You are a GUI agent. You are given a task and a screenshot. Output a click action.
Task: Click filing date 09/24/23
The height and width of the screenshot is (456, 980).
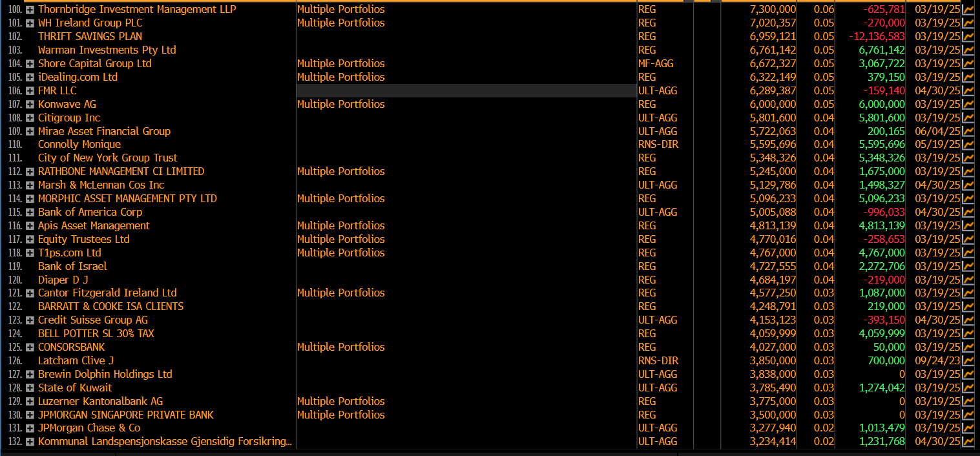click(x=937, y=360)
